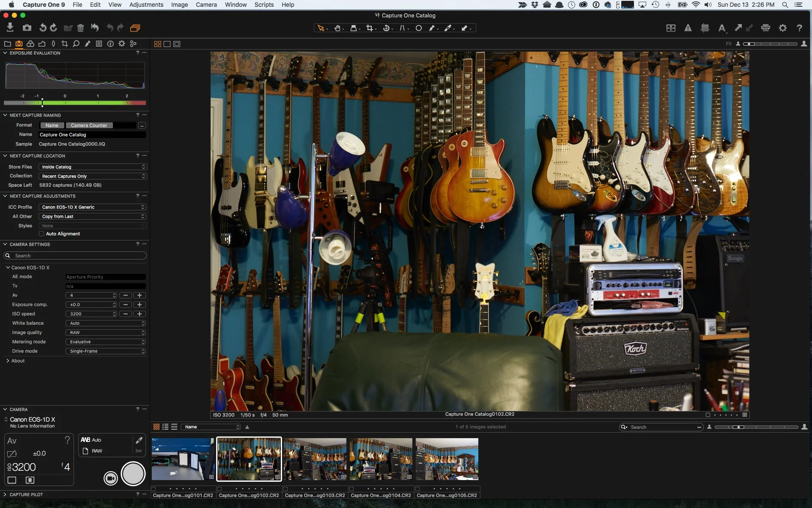Open the Camera menu

[x=206, y=5]
